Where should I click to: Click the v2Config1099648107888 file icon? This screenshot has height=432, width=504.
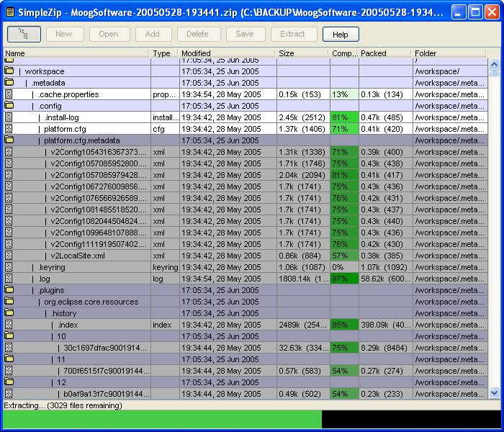tap(9, 233)
